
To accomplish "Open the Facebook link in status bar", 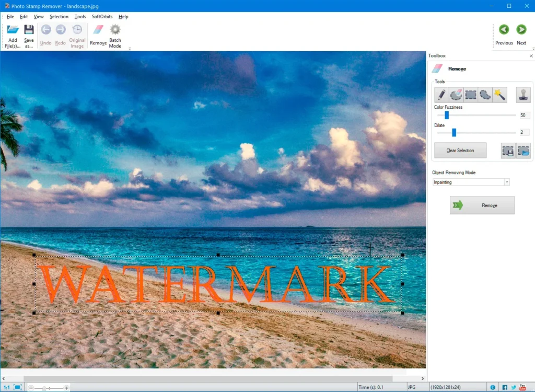I will pyautogui.click(x=505, y=387).
